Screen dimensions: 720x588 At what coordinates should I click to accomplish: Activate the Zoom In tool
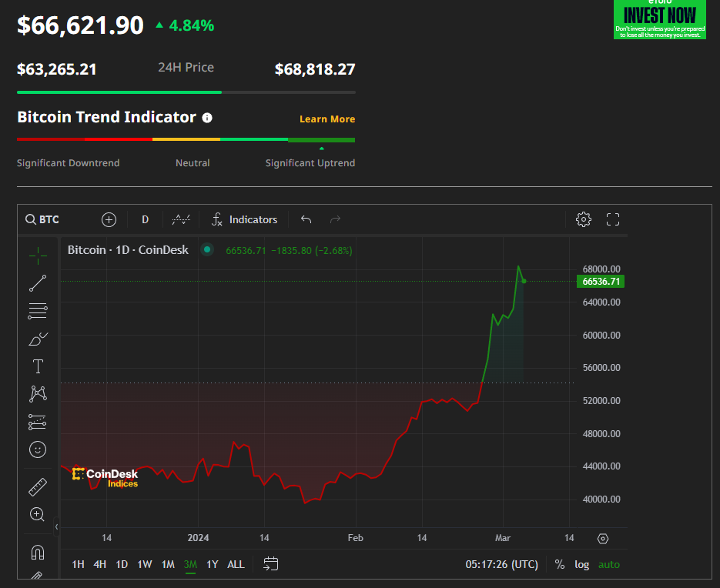pos(38,514)
